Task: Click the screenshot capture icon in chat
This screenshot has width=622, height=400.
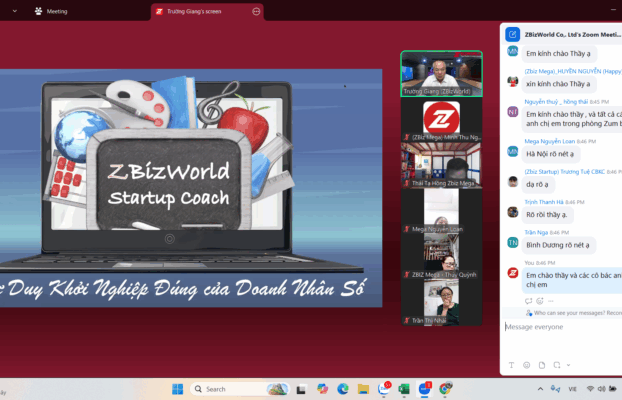Action: [x=557, y=365]
